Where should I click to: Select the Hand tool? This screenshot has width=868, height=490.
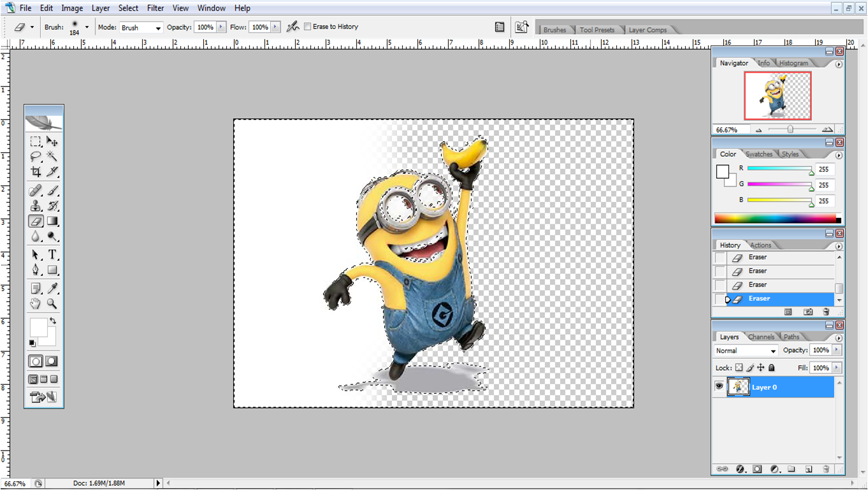pos(36,304)
